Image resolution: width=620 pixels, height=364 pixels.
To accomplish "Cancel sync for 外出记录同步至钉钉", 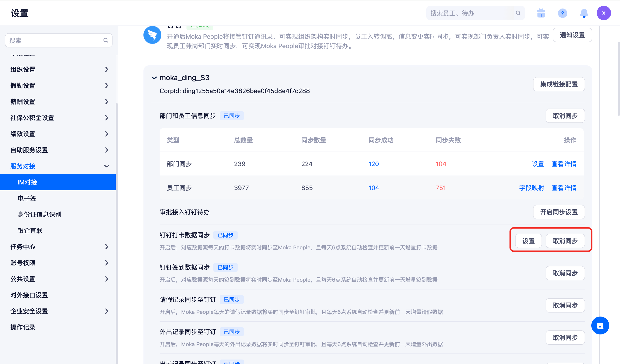I will coord(565,337).
